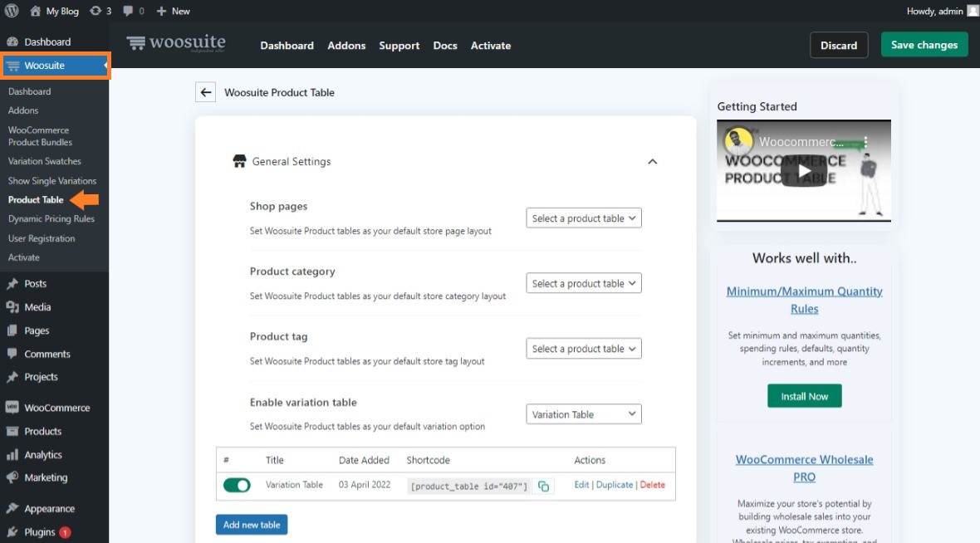The width and height of the screenshot is (980, 543).
Task: Duplicate the Variation Table row
Action: [x=615, y=485]
